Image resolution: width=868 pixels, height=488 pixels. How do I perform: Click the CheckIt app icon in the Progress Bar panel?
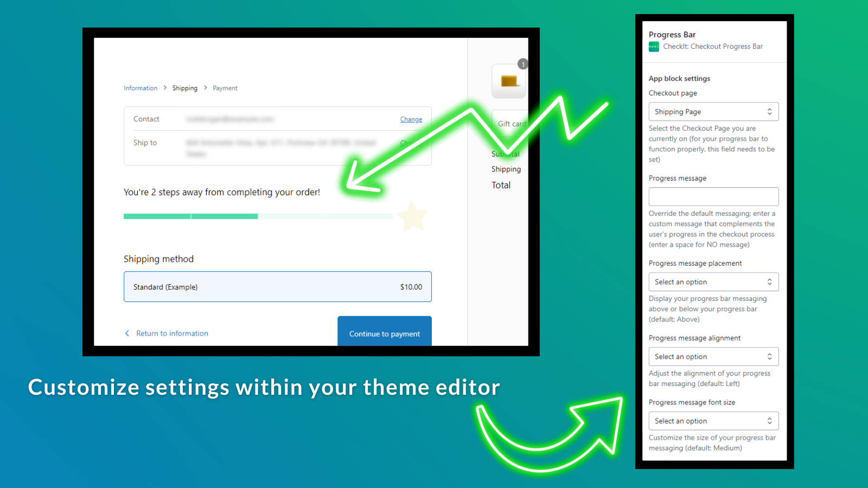point(654,47)
